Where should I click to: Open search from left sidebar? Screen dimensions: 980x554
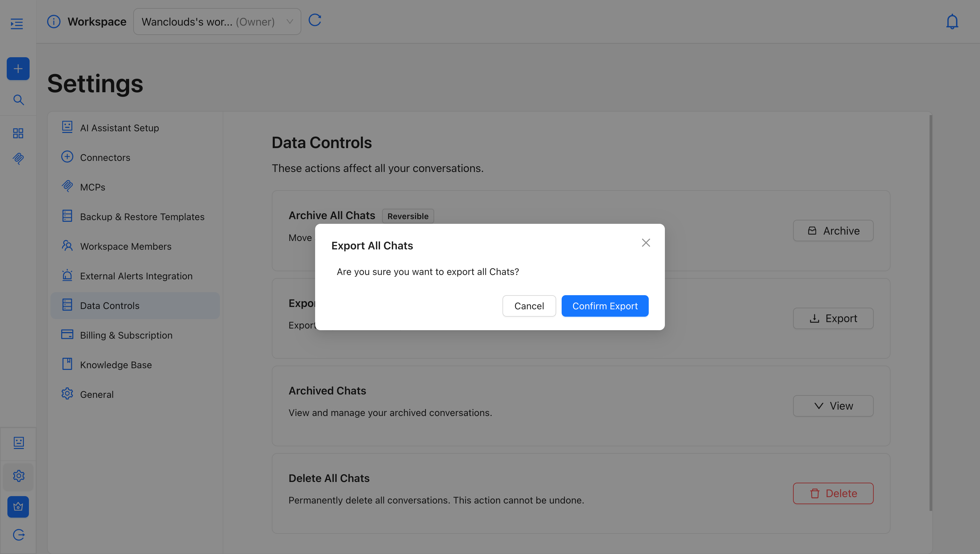click(x=18, y=100)
